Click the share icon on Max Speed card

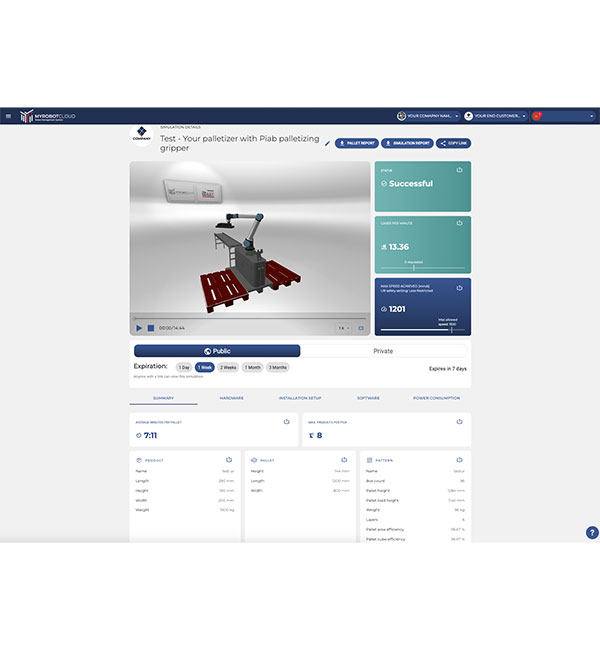click(x=459, y=288)
